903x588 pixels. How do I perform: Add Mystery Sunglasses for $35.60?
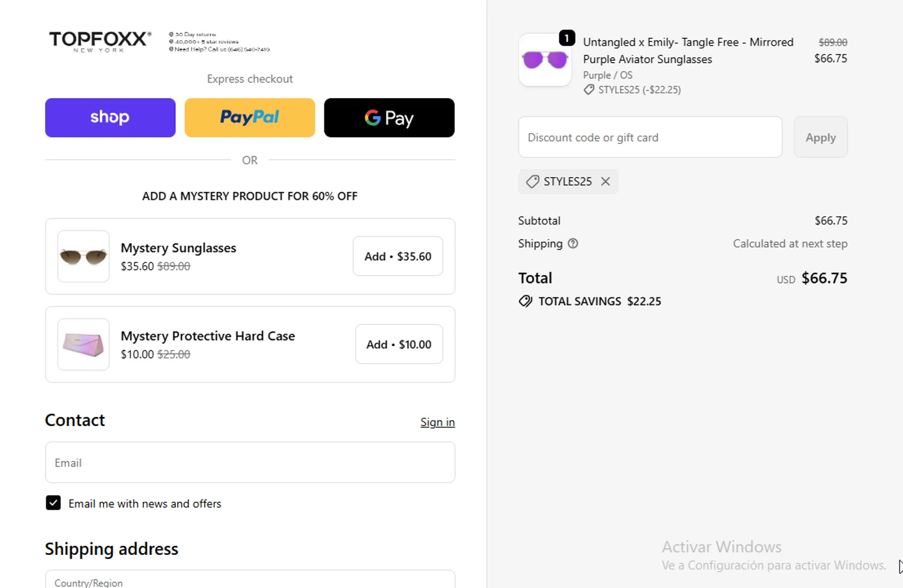coord(398,256)
